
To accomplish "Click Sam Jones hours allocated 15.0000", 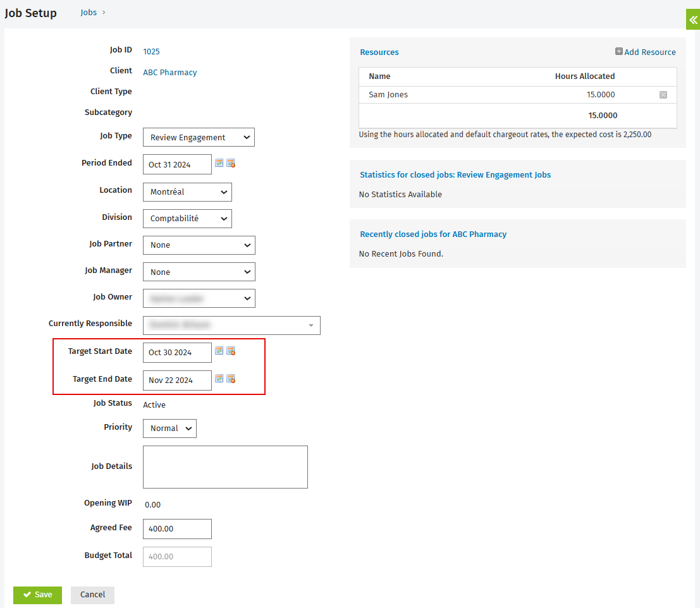I will 601,95.
